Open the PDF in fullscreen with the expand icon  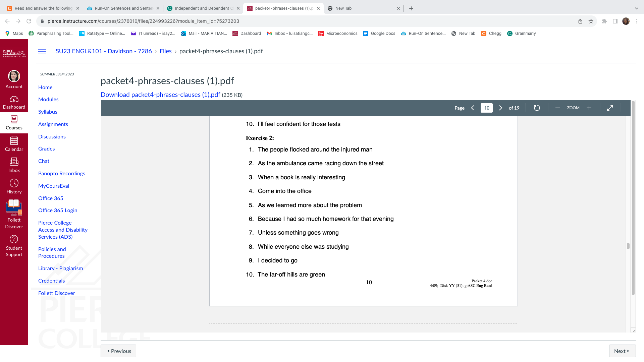click(x=610, y=108)
